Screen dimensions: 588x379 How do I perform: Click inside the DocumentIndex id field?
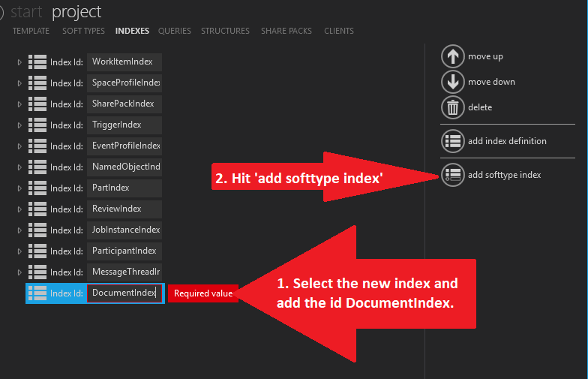pos(124,293)
